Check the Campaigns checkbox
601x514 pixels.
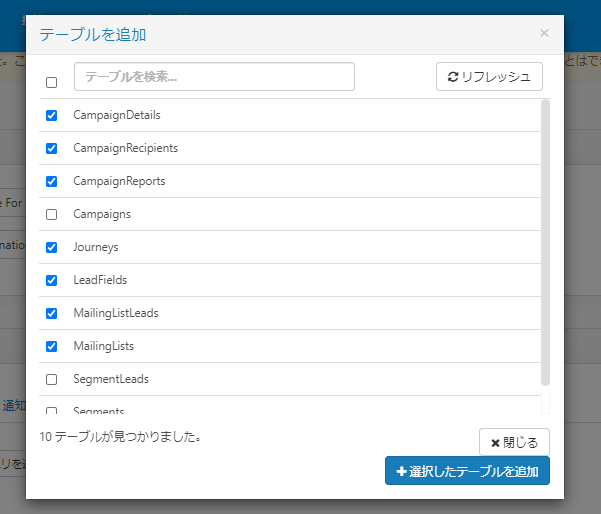52,214
